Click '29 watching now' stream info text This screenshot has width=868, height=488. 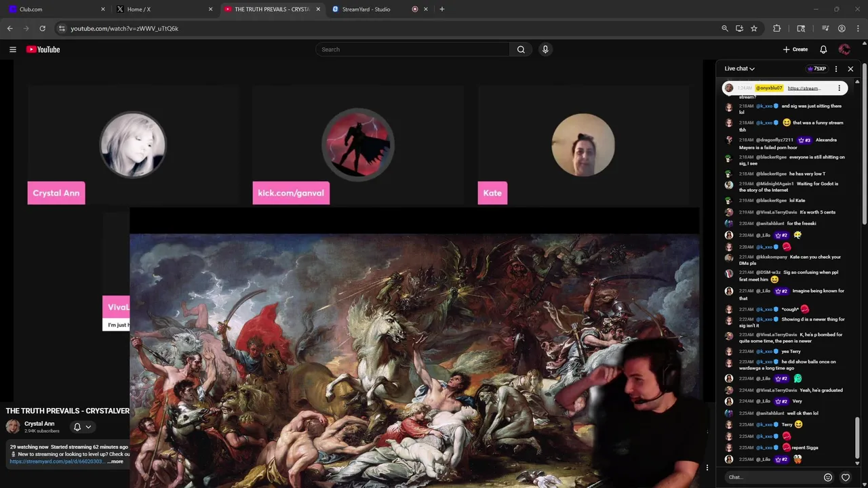(x=29, y=447)
